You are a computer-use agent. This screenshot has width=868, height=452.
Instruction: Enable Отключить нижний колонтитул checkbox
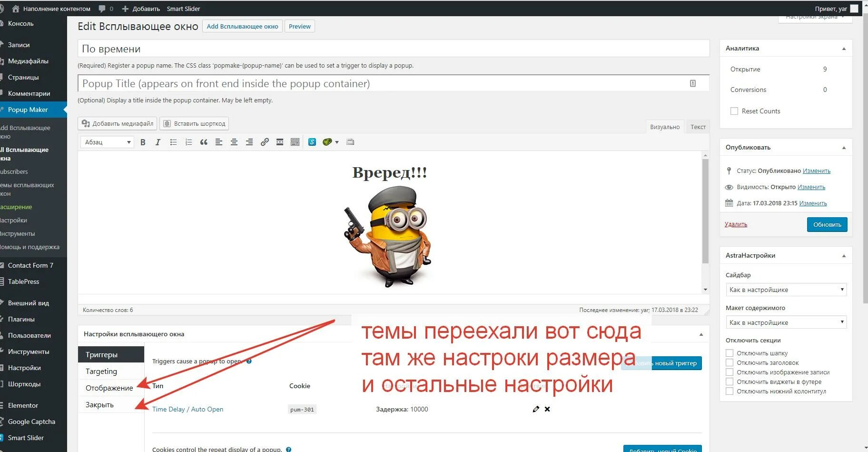click(x=730, y=391)
